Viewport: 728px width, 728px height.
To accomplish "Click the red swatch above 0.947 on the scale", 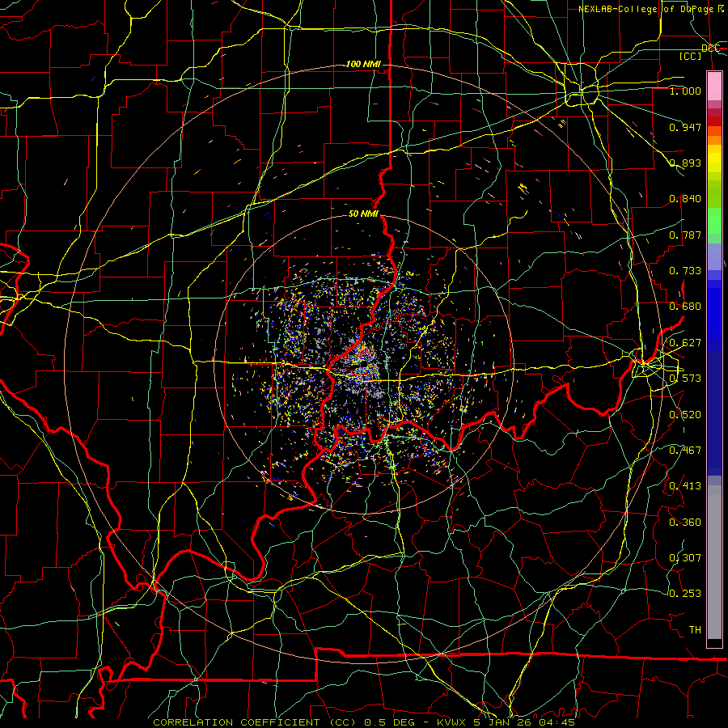I will [714, 121].
